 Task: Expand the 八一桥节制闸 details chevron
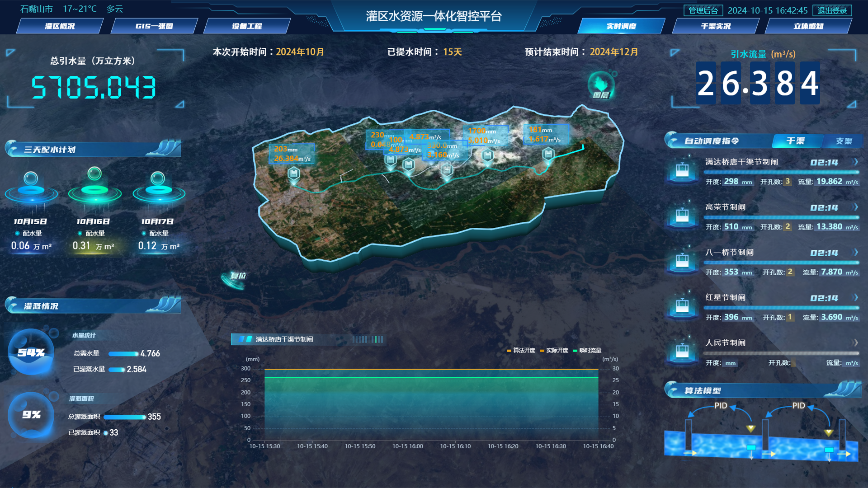pyautogui.click(x=855, y=252)
